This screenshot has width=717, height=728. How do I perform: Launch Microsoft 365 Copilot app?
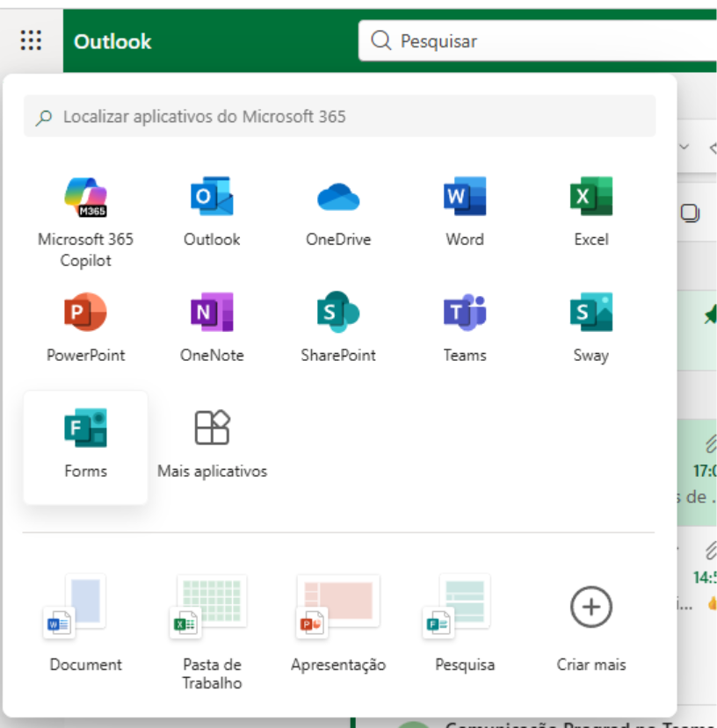click(85, 211)
